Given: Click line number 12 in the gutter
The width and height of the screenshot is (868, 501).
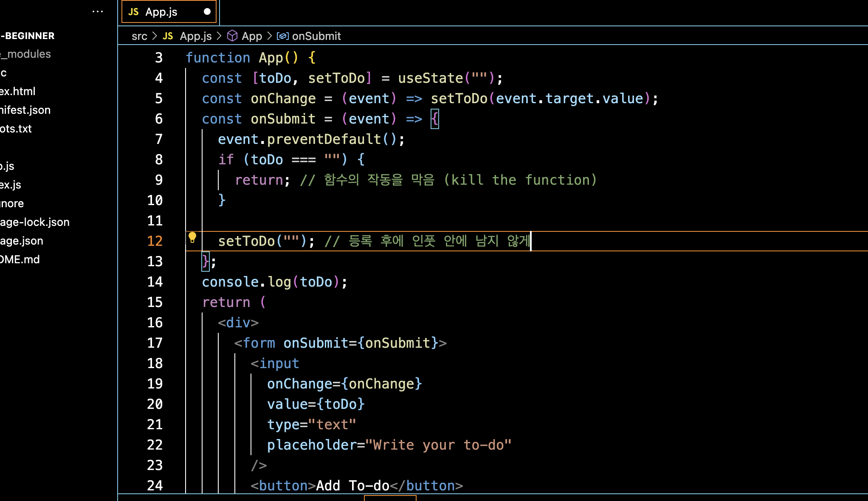Looking at the screenshot, I should pos(155,241).
